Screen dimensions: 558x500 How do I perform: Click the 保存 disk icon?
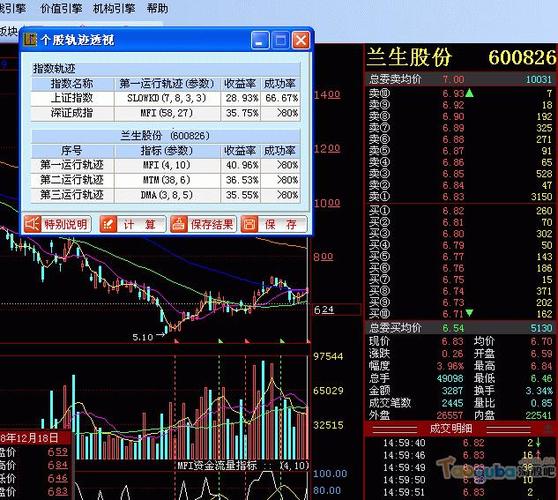[249, 224]
